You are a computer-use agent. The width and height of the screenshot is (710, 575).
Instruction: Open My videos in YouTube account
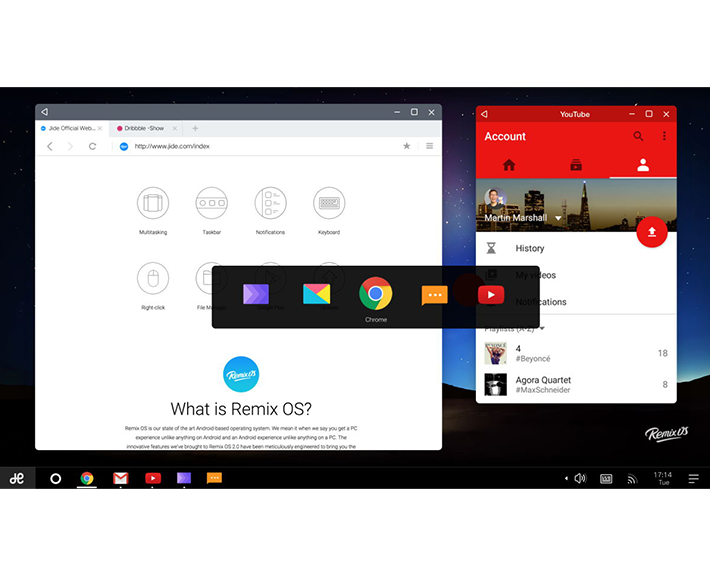coord(576,275)
